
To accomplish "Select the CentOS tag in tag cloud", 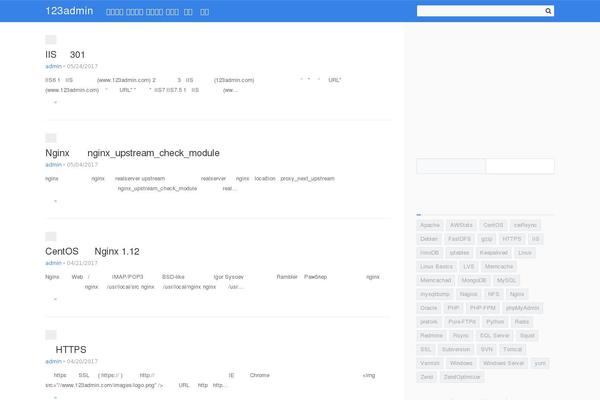I will [493, 225].
